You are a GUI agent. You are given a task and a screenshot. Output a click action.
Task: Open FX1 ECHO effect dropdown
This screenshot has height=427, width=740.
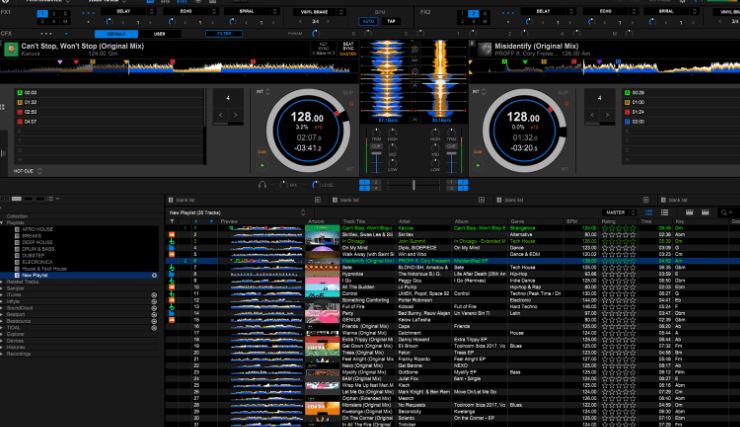(x=190, y=11)
